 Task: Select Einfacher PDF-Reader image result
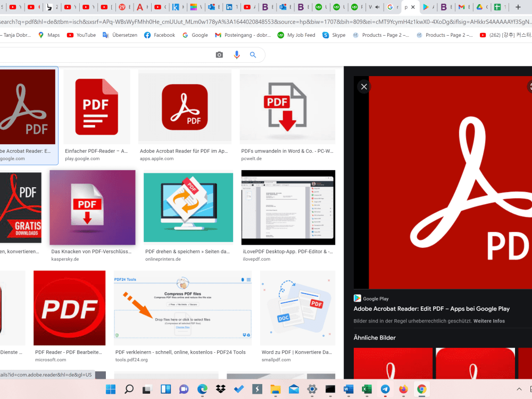click(97, 107)
